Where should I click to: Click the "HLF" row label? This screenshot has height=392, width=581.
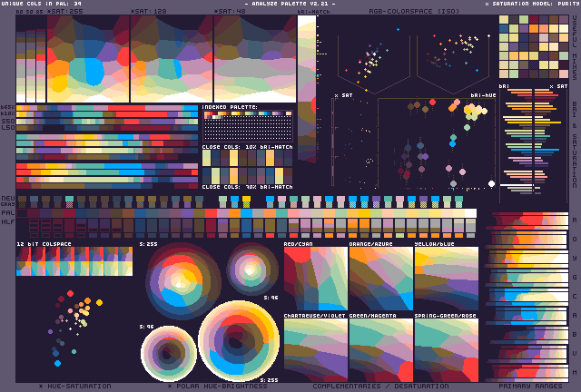[8, 221]
